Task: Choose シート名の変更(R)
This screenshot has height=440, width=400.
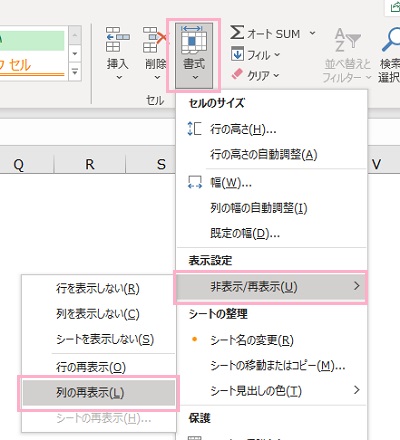Action: (x=271, y=340)
